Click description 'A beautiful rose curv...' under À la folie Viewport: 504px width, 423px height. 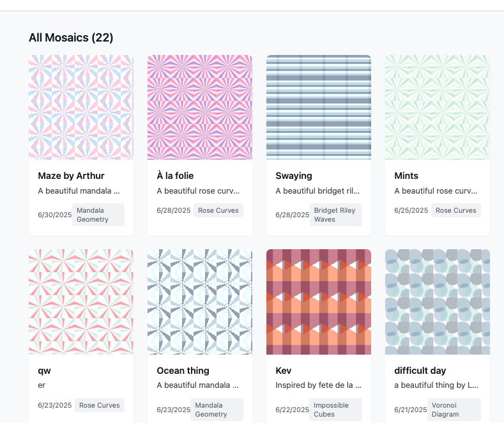click(198, 191)
